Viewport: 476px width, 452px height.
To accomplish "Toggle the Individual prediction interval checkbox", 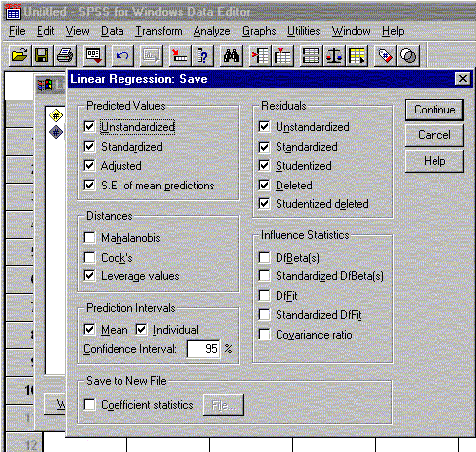I will 141,329.
